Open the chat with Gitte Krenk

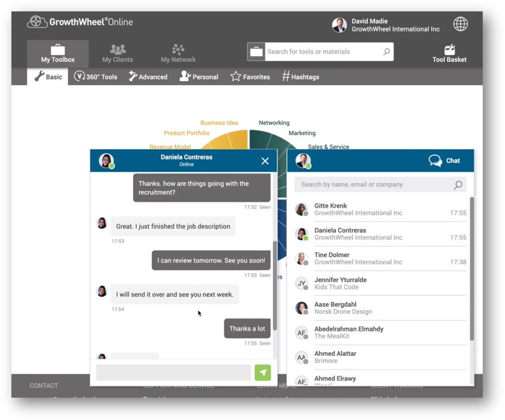pos(380,209)
